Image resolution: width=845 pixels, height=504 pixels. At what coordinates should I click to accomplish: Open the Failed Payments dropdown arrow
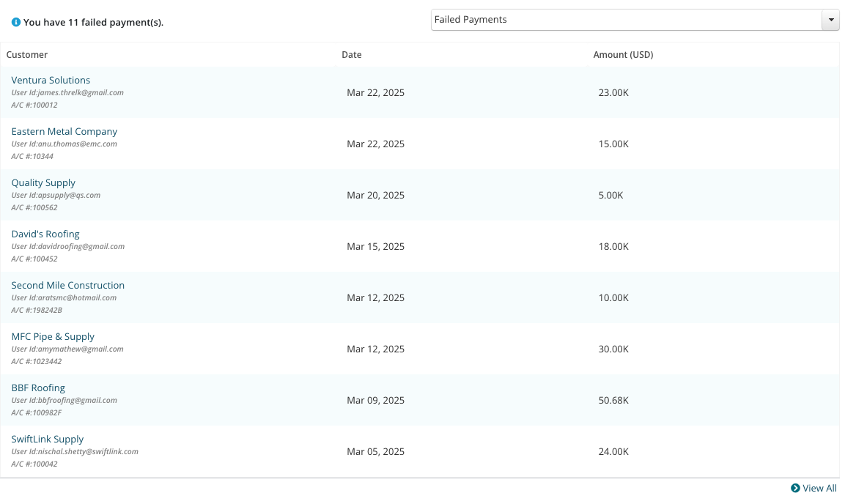point(830,20)
